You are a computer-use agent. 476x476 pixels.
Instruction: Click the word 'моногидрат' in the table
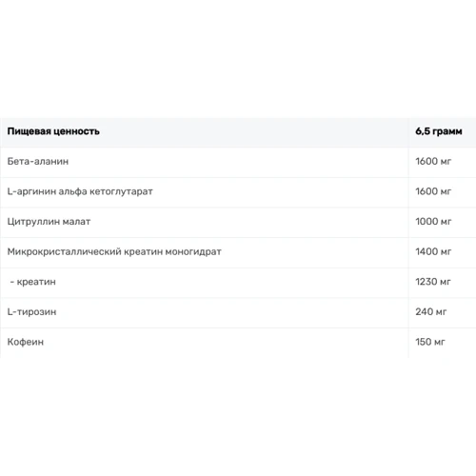coord(193,252)
